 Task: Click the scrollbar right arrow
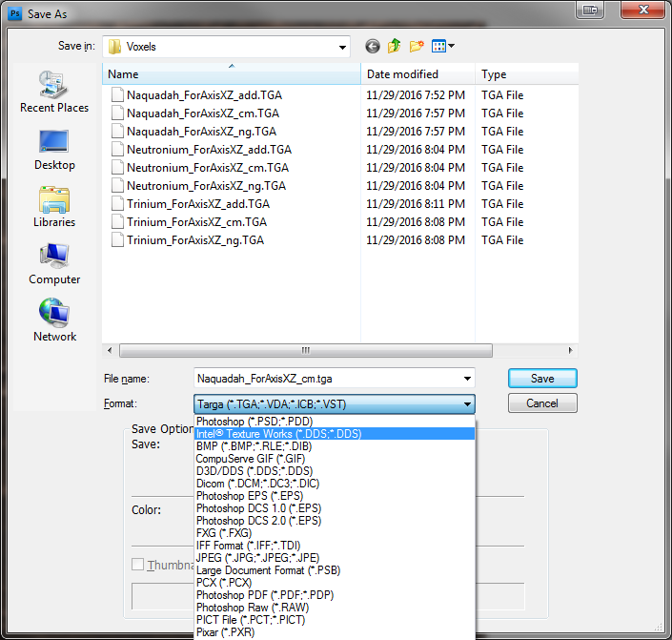570,350
